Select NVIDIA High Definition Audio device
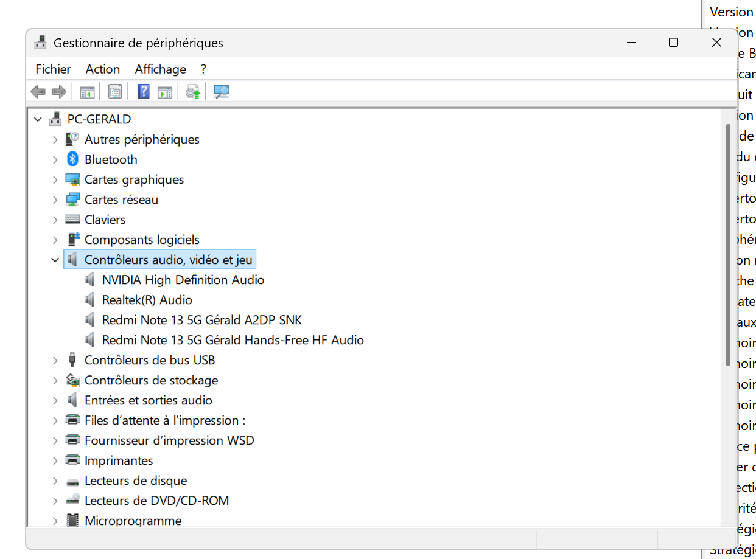 pos(183,280)
